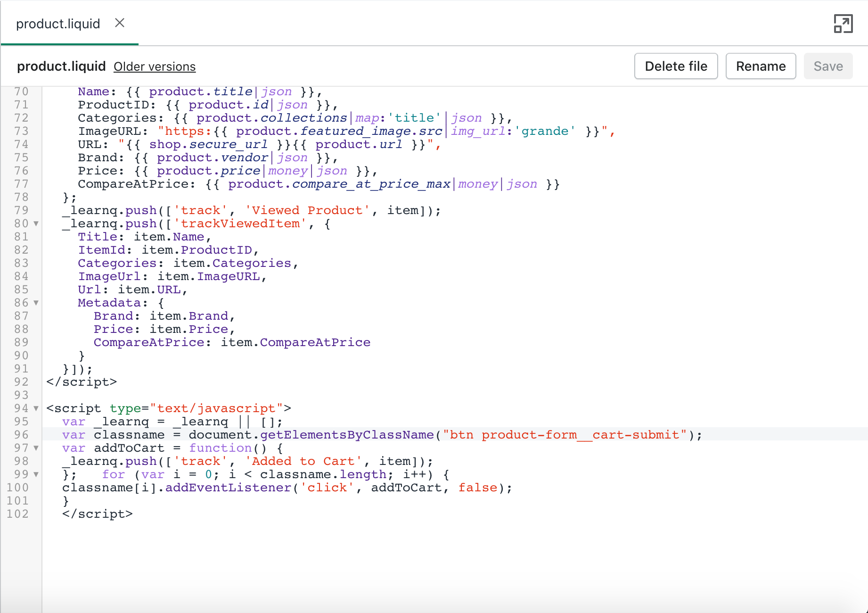Click product.price on line 76
868x613 pixels.
pos(208,171)
